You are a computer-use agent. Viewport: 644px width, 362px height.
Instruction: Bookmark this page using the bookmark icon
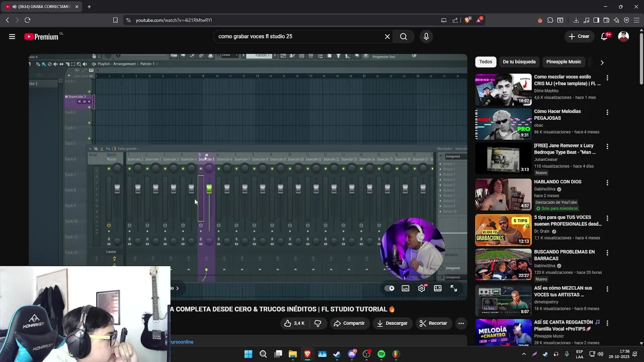click(115, 20)
